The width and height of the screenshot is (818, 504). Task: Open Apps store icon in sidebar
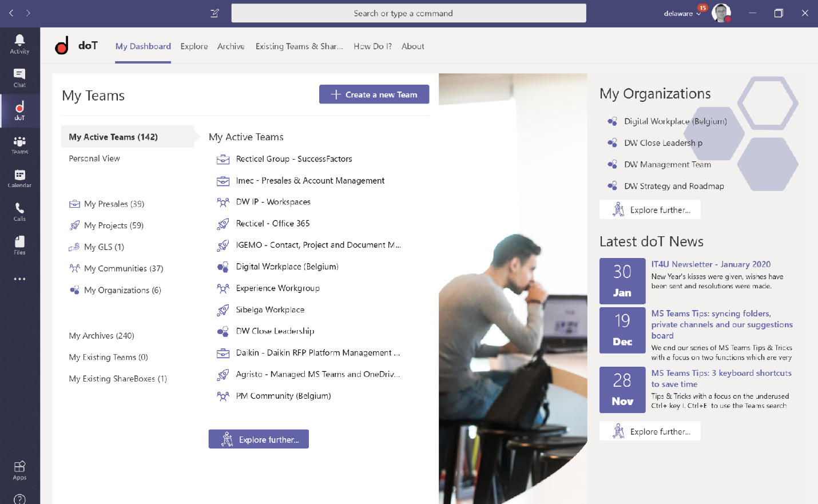point(19,470)
